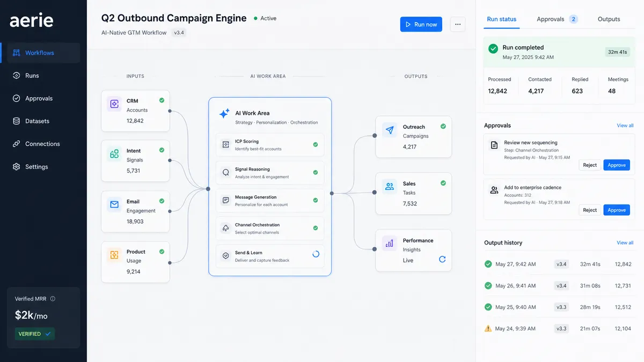
Task: Click the Replied value 623
Action: pos(577,91)
